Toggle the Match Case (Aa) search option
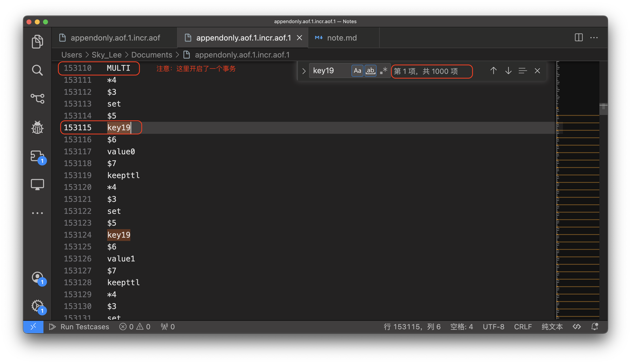This screenshot has width=631, height=364. pos(357,71)
